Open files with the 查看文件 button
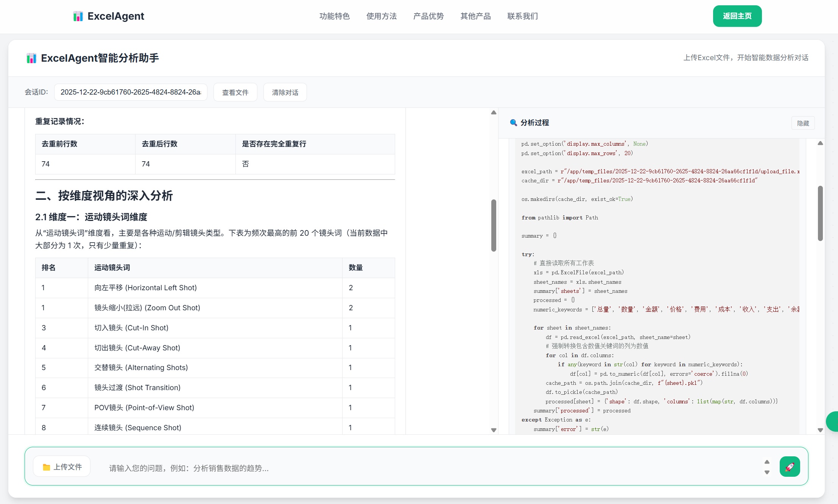The height and width of the screenshot is (504, 838). coord(235,92)
